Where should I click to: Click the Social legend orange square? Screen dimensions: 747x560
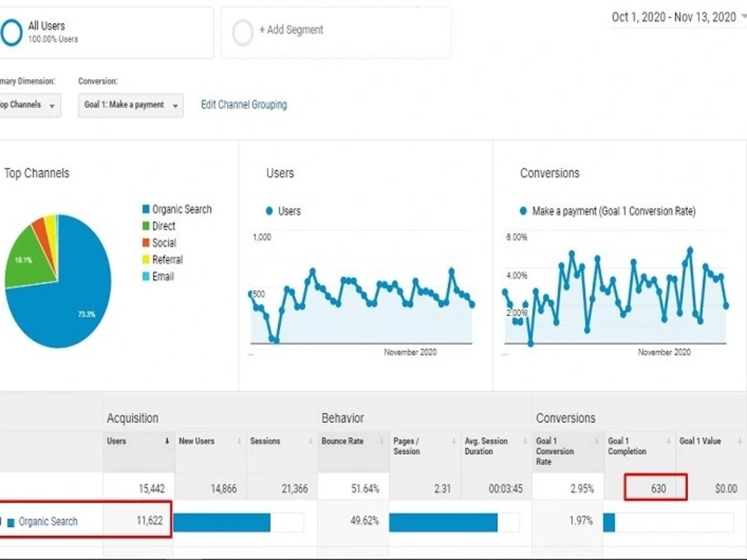click(146, 243)
